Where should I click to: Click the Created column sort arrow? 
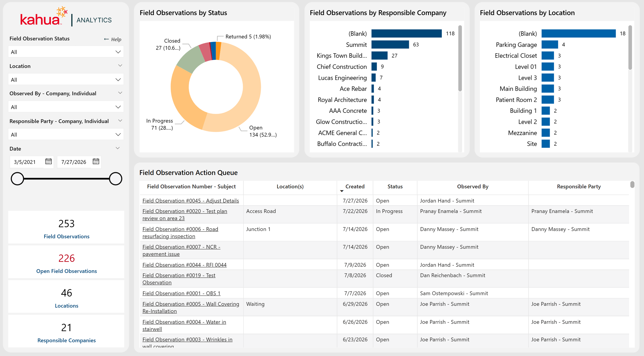(342, 191)
